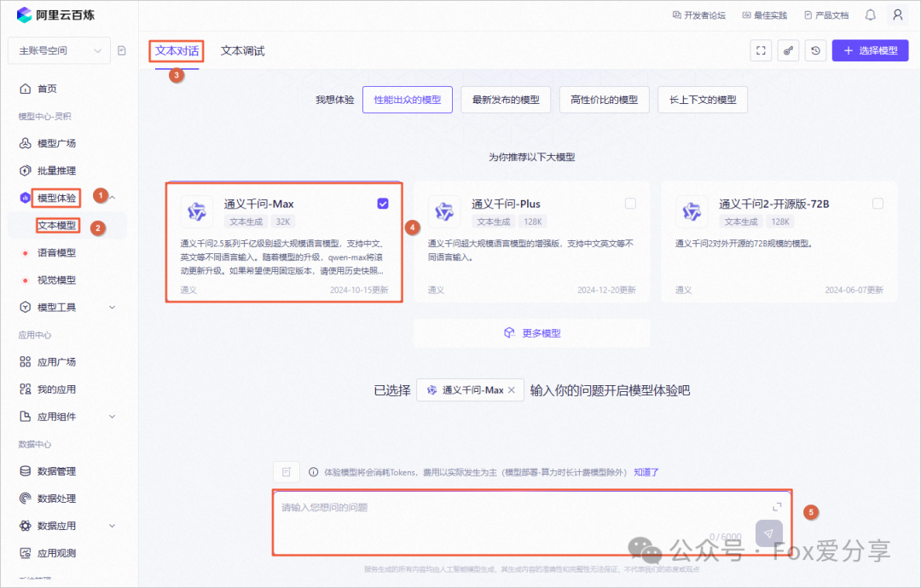Click the fullscreen expand icon
Screen dimensions: 921x588
coord(761,50)
